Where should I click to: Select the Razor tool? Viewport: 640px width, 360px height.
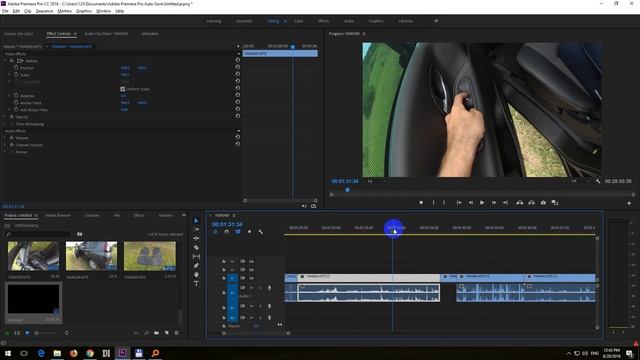(x=196, y=247)
